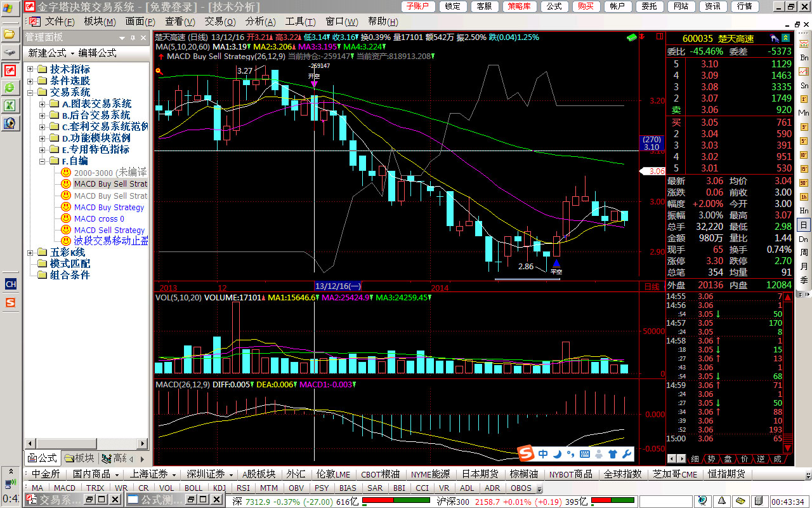Collapse the F.自编 folder
The height and width of the screenshot is (508, 812).
pos(42,161)
